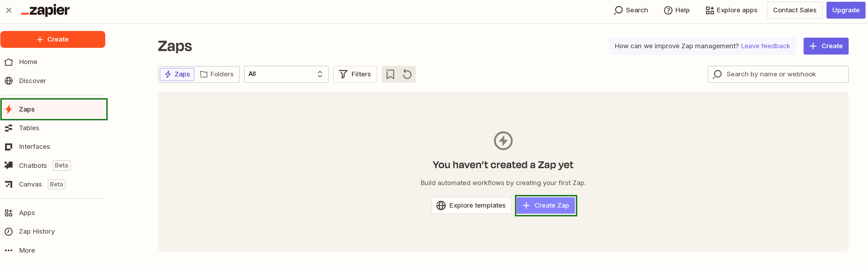Click the Canvas icon in sidebar
The height and width of the screenshot is (266, 868).
9,184
